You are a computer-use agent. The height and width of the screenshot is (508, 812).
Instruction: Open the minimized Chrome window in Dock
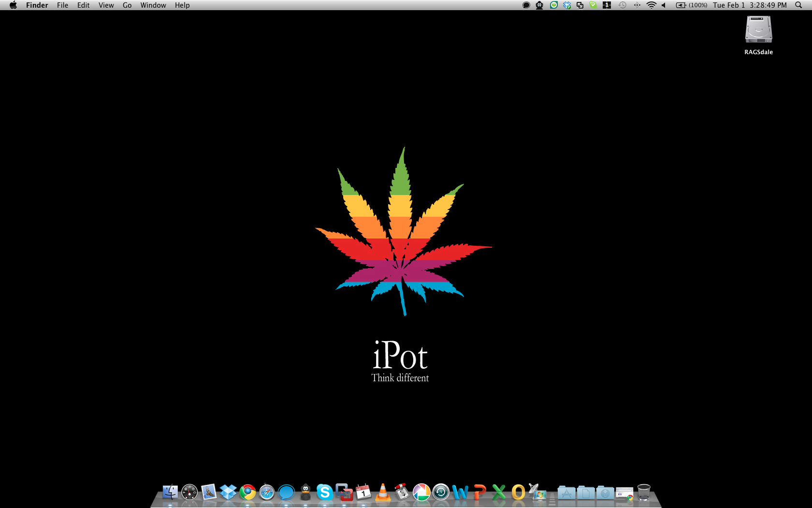coord(624,493)
